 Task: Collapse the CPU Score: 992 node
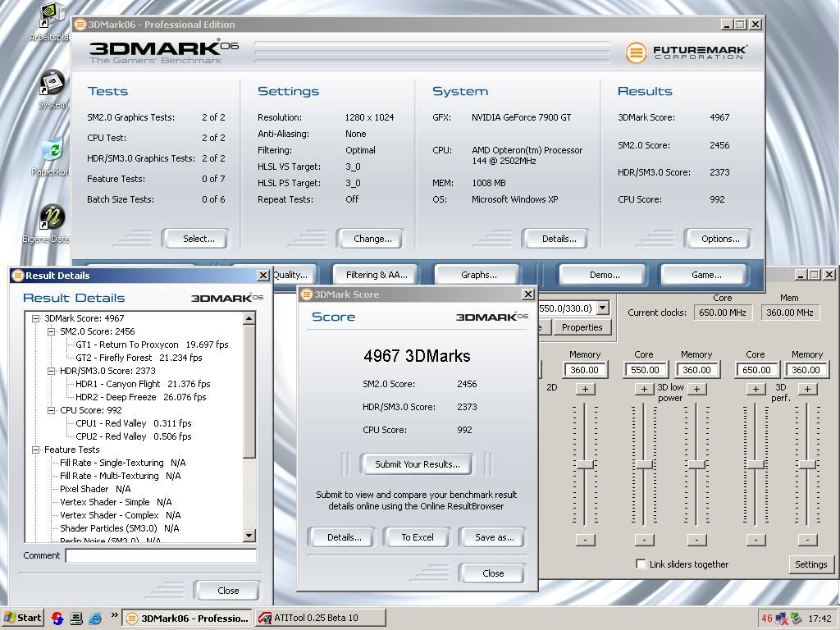[52, 410]
